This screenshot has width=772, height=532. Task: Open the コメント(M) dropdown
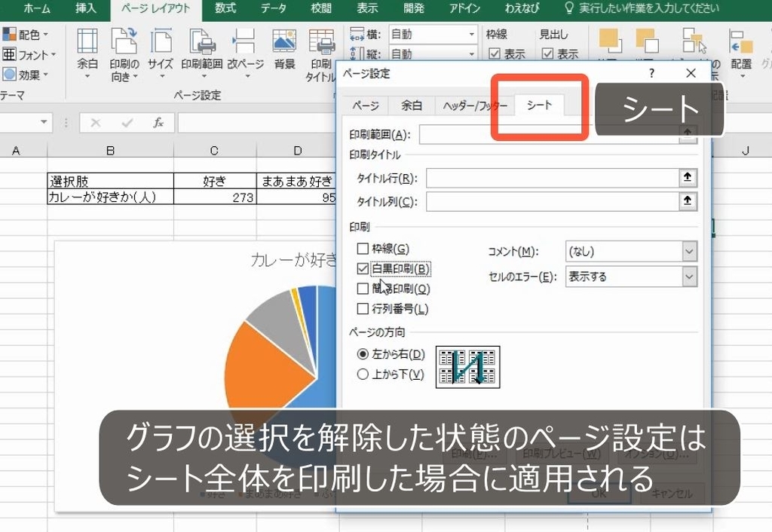(689, 252)
